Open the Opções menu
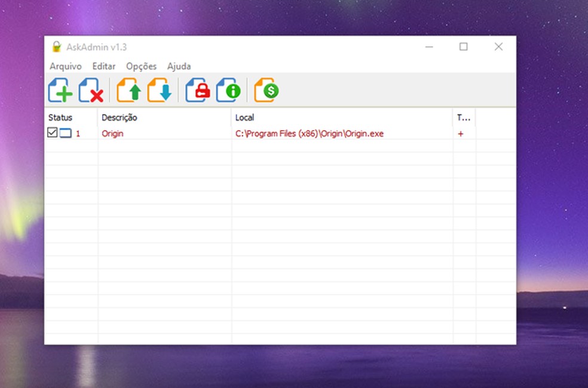This screenshot has width=588, height=388. (x=142, y=66)
